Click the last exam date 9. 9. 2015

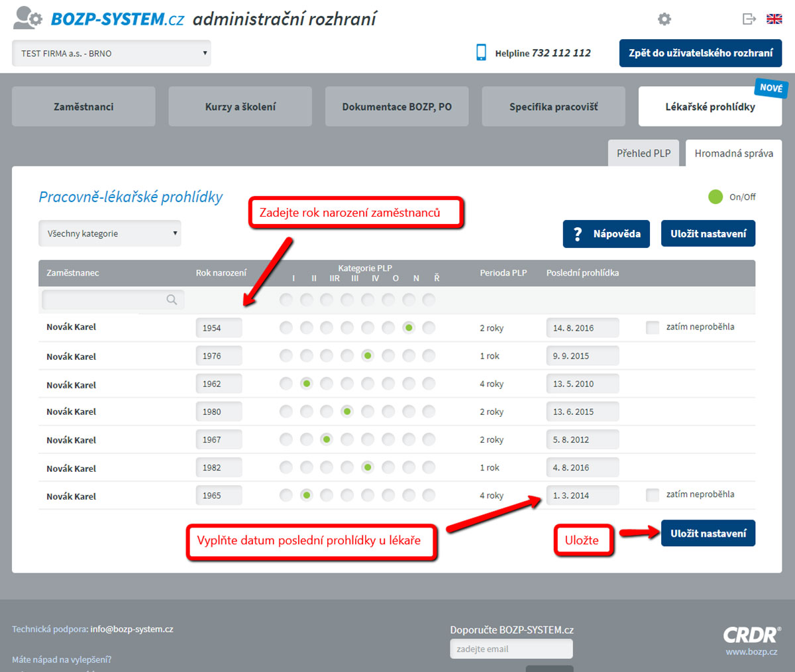point(582,356)
